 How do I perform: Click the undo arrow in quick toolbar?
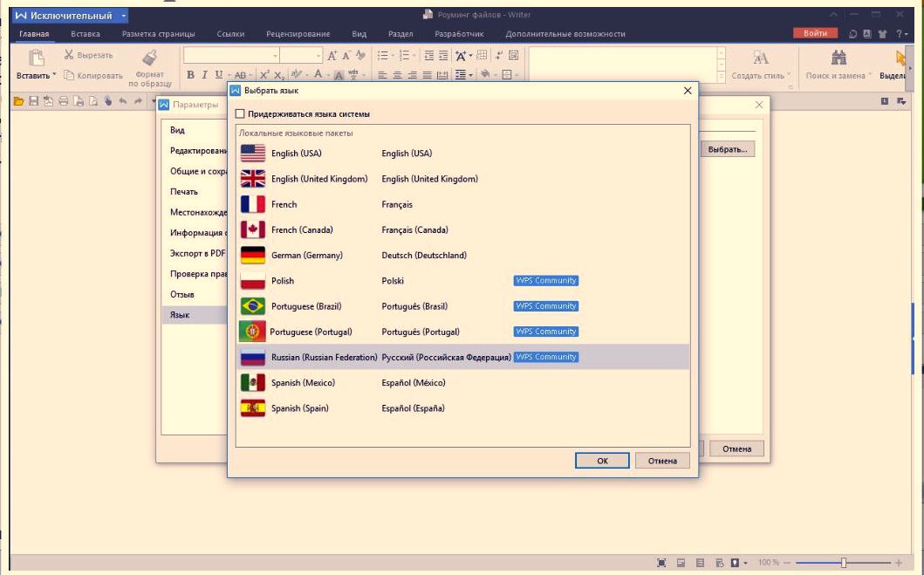point(123,101)
